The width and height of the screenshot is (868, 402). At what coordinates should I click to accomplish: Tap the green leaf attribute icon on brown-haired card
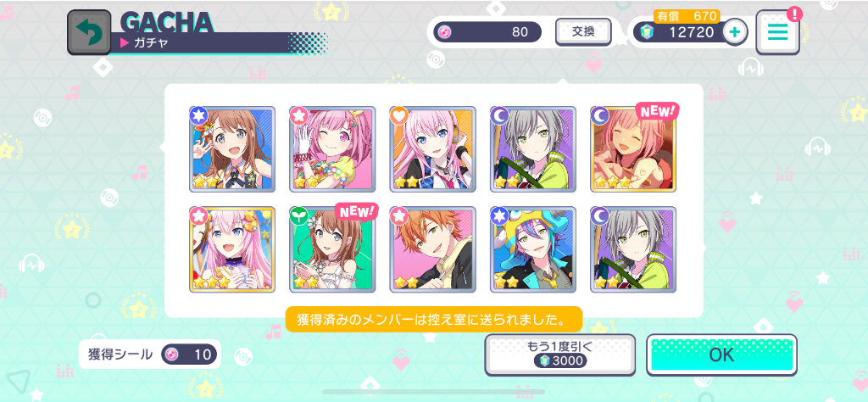(298, 216)
